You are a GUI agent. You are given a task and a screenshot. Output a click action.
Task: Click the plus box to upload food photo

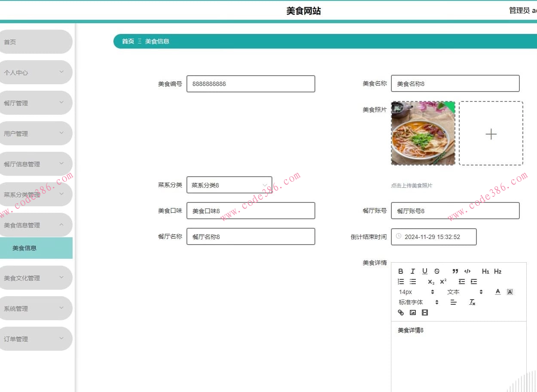[x=491, y=134]
